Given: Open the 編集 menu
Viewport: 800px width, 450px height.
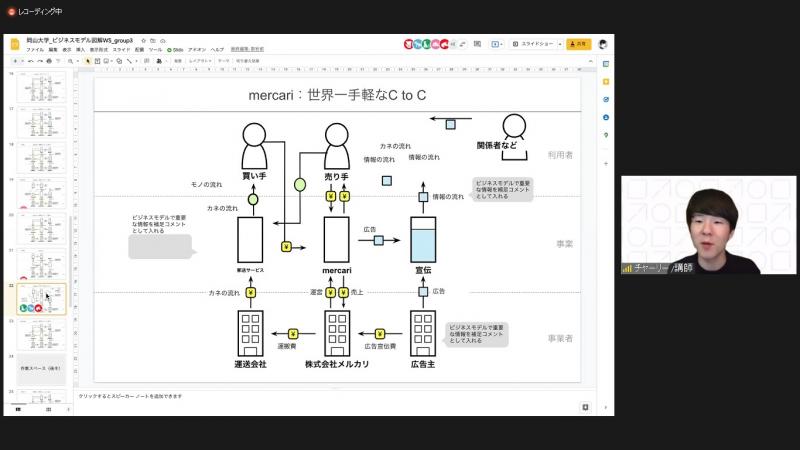Looking at the screenshot, I should (53, 49).
